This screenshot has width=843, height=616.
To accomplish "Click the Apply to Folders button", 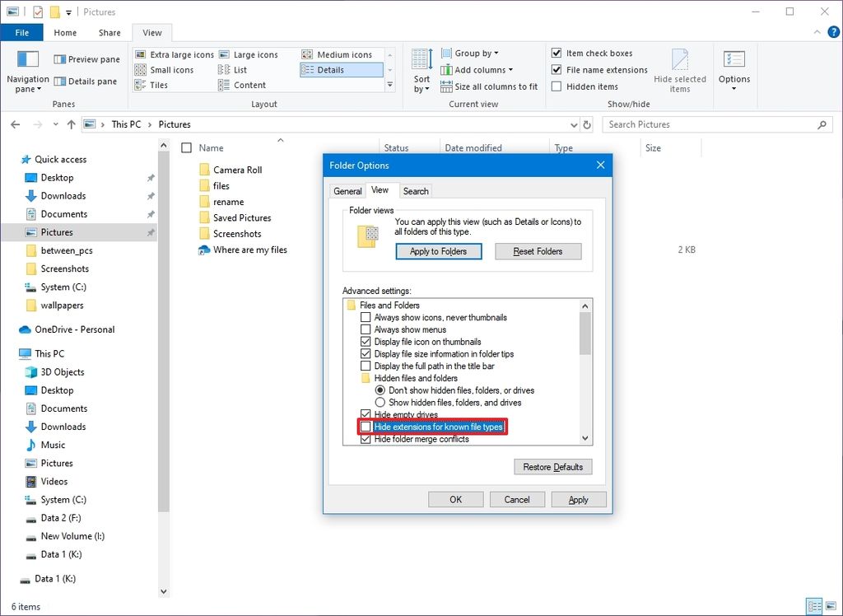I will click(x=438, y=251).
